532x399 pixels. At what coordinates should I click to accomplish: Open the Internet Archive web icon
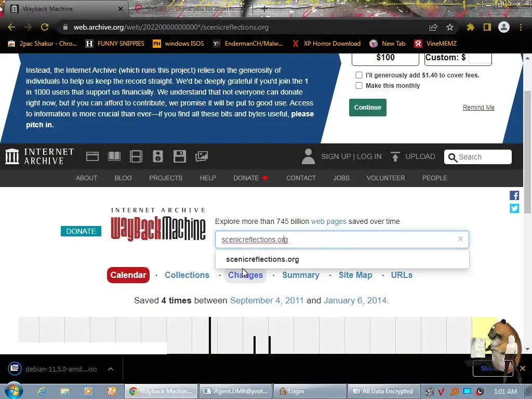tap(92, 156)
